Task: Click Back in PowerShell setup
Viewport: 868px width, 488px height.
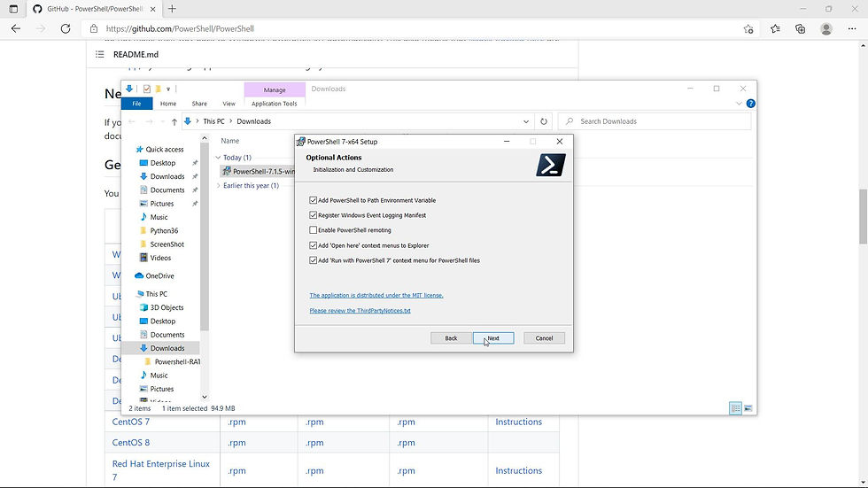Action: click(451, 338)
